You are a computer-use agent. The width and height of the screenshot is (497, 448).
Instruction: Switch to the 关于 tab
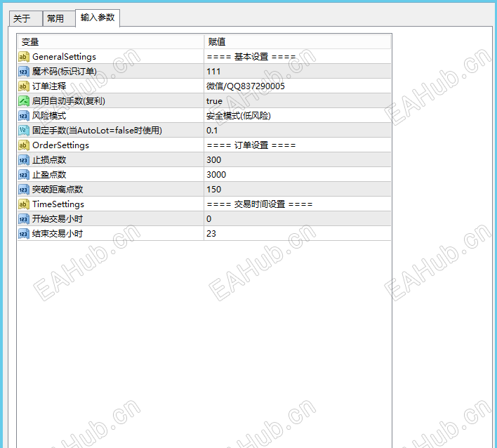26,18
